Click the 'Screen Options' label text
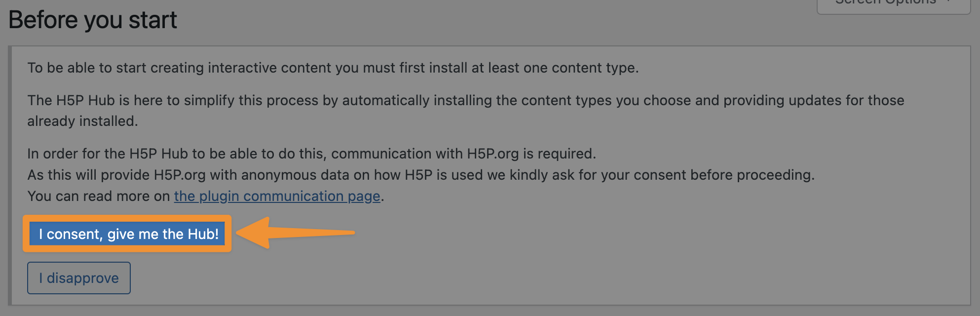The height and width of the screenshot is (316, 980). [885, 3]
